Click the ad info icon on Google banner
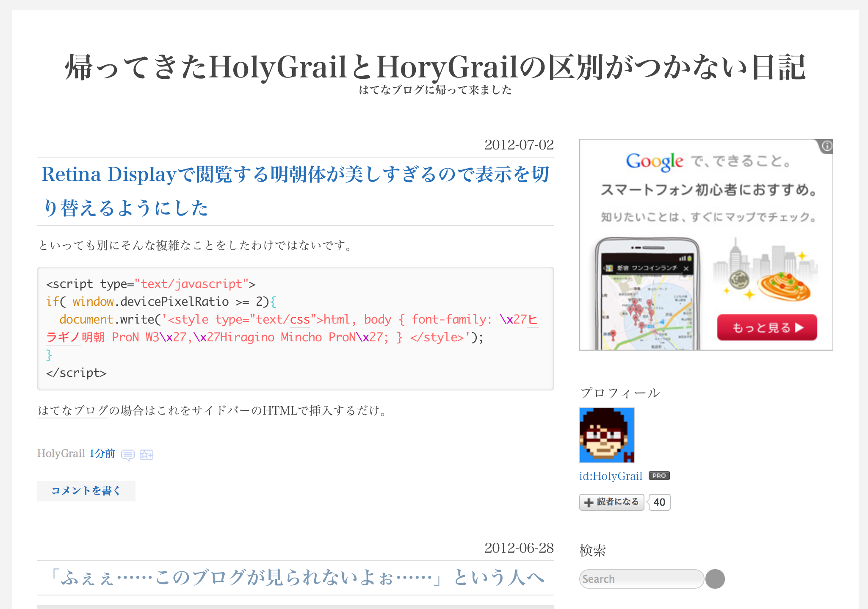 pos(827,146)
